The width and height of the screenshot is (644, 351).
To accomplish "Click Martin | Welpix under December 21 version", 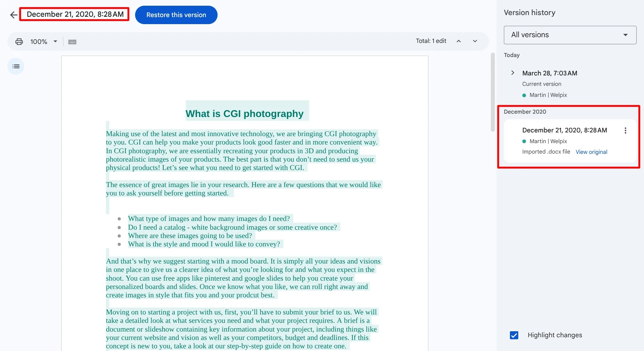I will [548, 141].
